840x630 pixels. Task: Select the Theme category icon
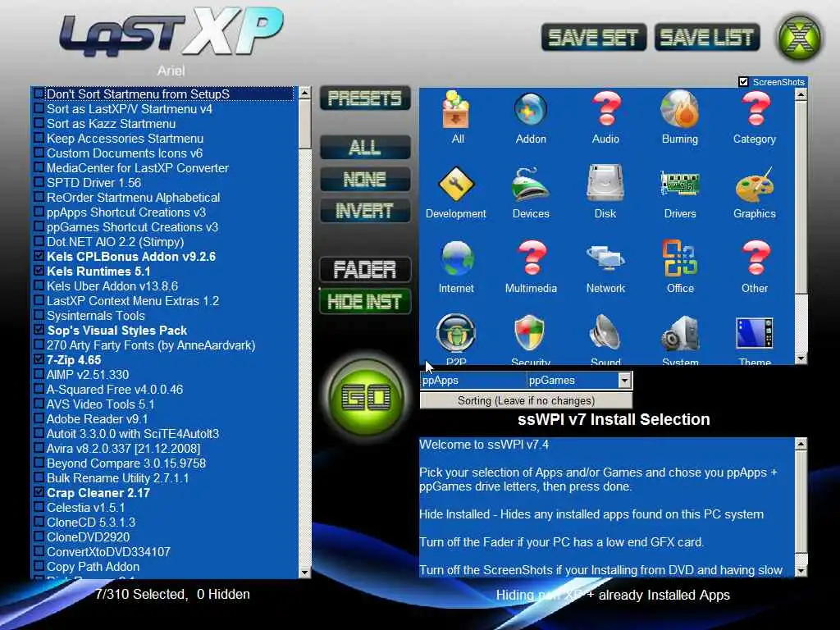(x=755, y=334)
